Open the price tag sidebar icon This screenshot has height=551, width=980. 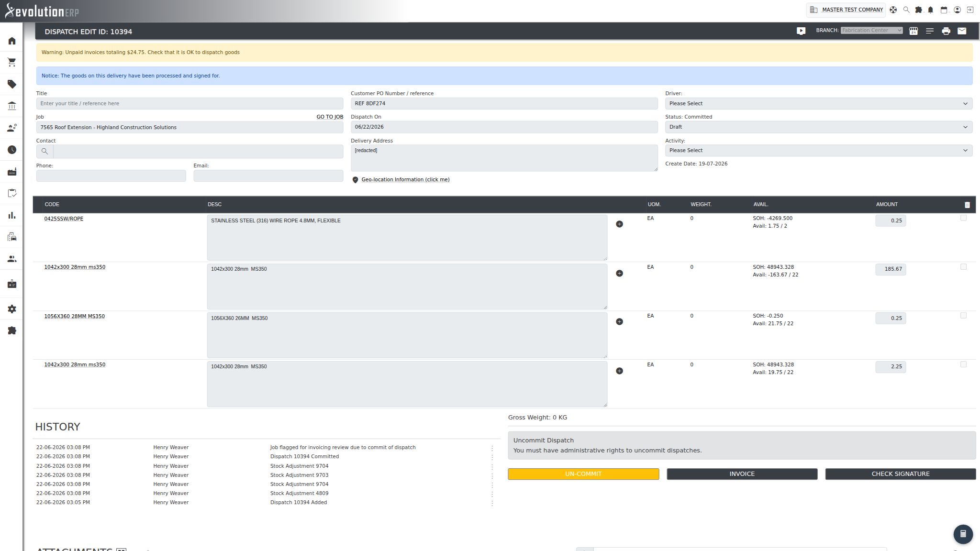(12, 85)
